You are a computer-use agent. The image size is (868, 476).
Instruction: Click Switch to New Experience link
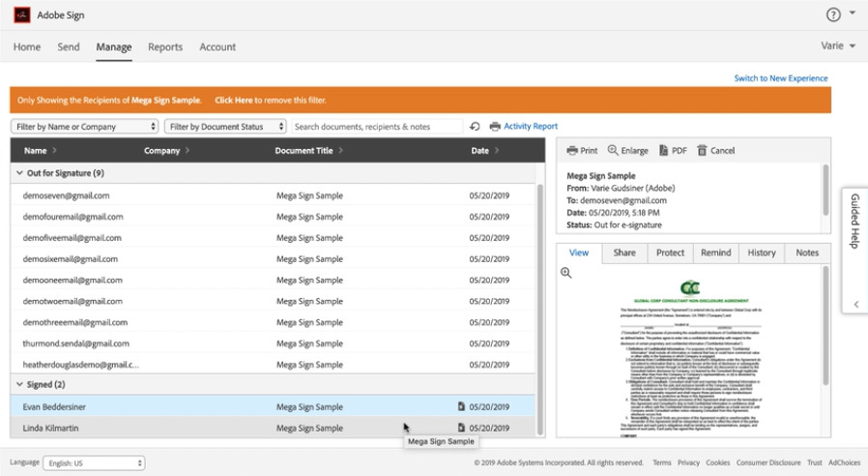tap(780, 78)
